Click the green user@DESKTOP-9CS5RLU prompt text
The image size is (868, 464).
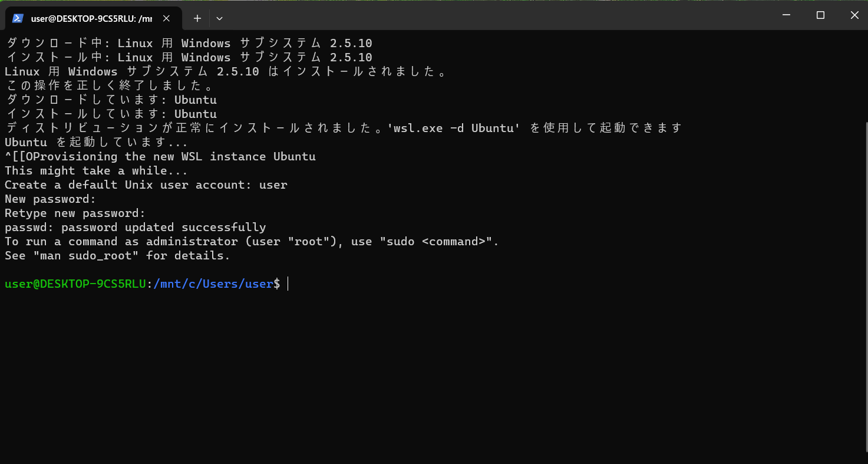tap(75, 284)
